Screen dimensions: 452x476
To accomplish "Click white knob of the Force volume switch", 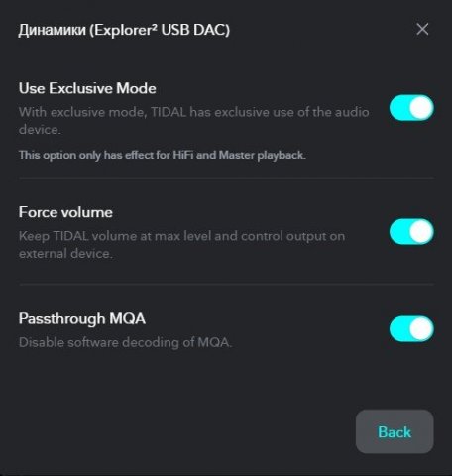I will 421,231.
